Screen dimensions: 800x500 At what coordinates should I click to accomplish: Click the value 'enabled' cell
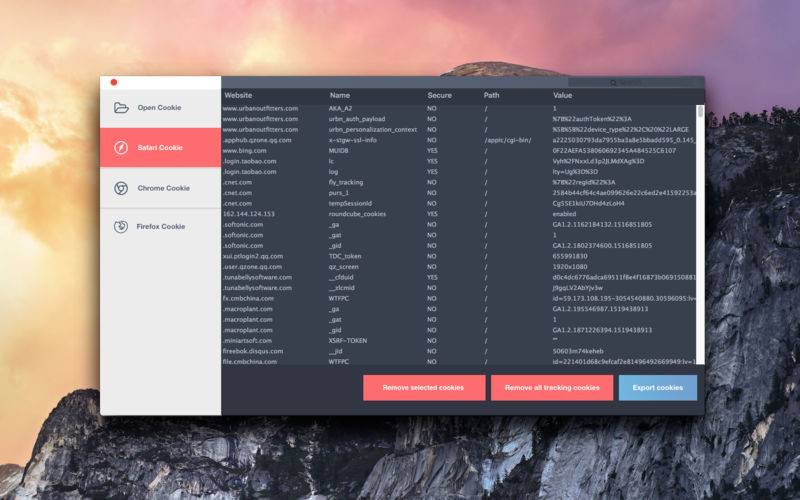564,214
